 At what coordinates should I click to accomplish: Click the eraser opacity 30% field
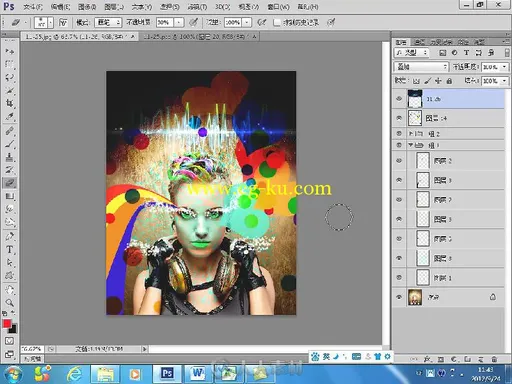coord(166,22)
